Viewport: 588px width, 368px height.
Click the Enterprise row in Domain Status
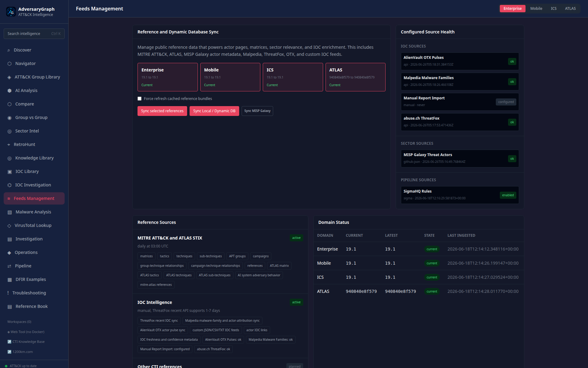point(418,249)
